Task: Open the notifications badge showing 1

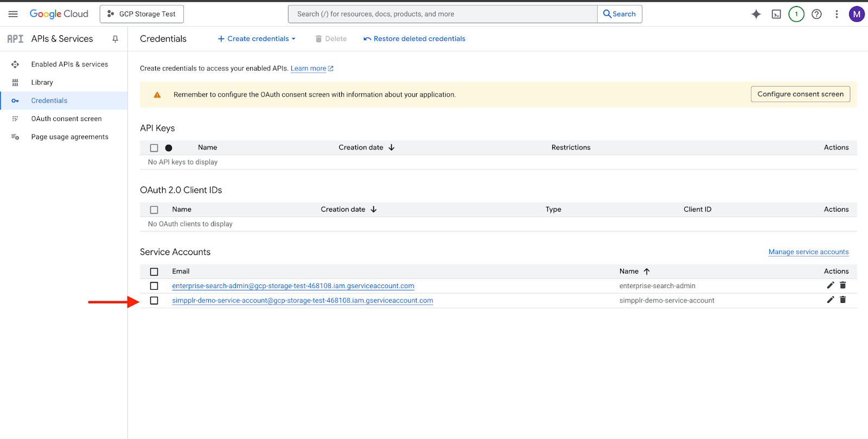Action: 796,14
